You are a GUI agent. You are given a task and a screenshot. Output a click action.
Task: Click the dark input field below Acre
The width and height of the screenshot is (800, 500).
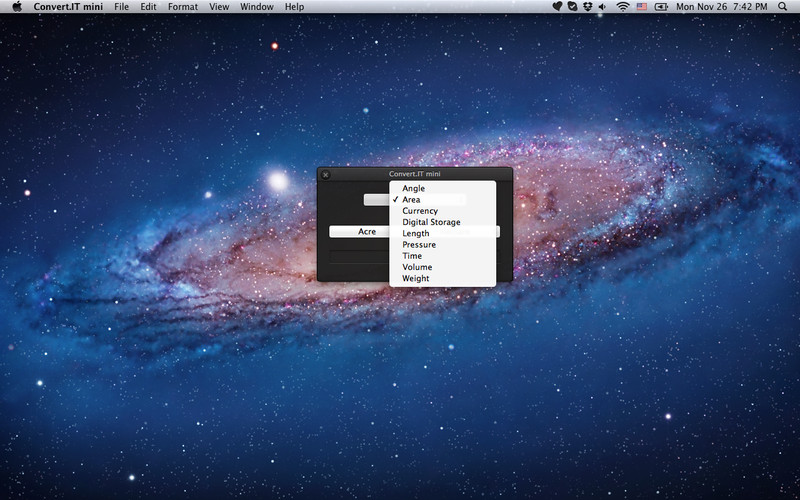[359, 257]
